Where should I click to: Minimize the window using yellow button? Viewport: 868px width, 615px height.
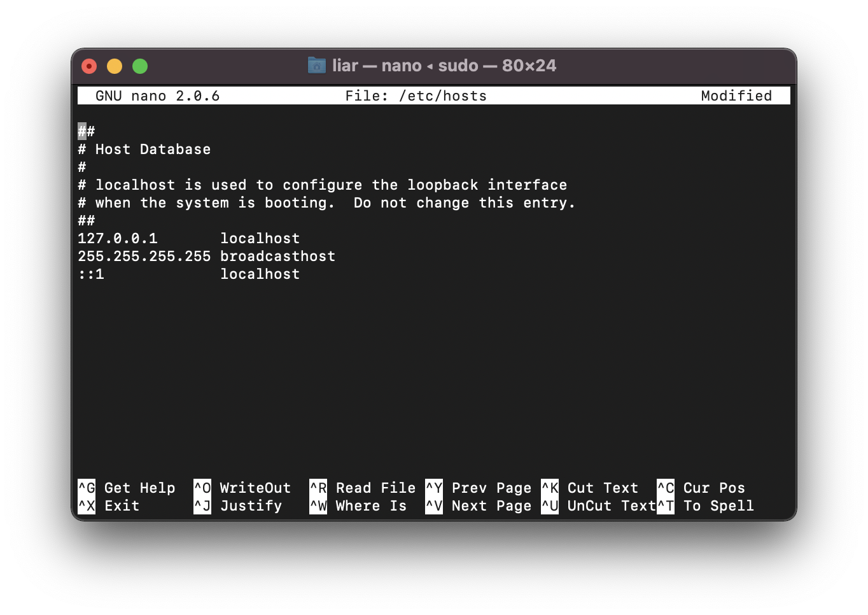(x=115, y=66)
